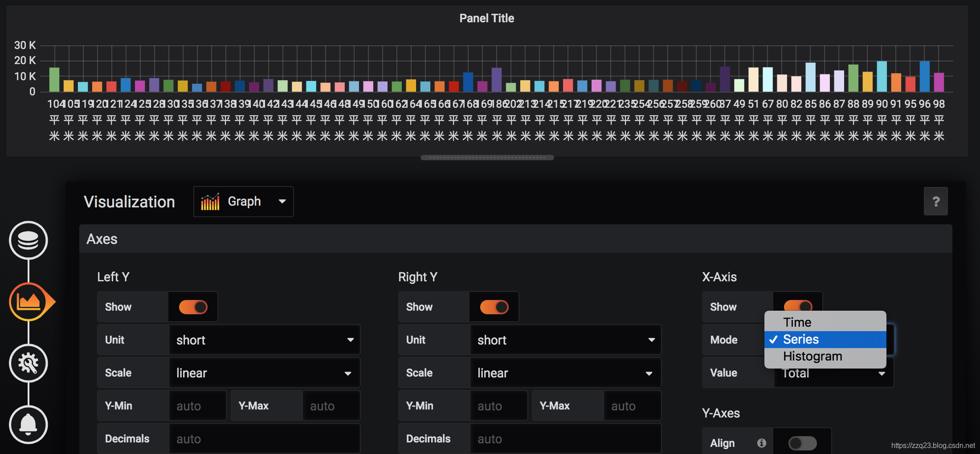The image size is (980, 454).
Task: Click the Visualization title text
Action: (129, 202)
